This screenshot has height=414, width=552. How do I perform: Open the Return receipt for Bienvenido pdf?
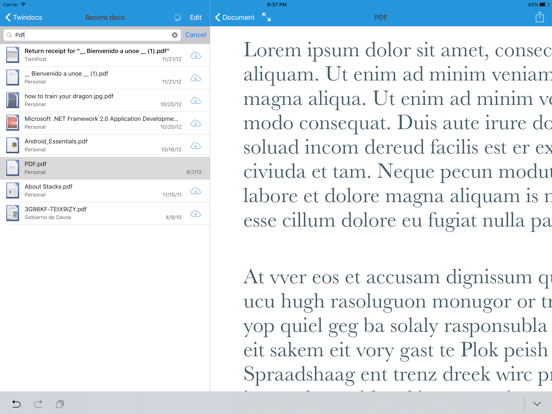click(105, 55)
